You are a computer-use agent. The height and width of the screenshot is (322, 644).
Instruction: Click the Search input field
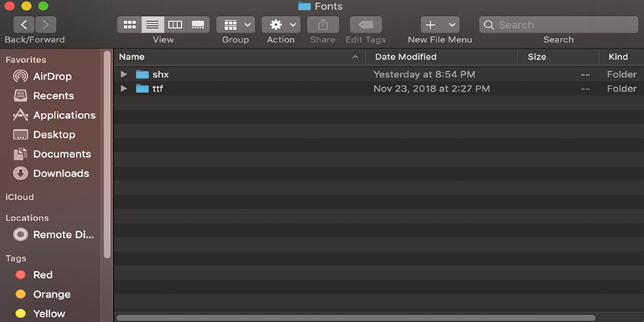[x=561, y=25]
